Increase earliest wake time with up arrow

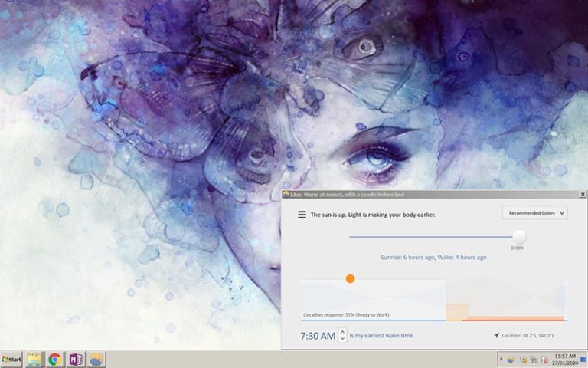tap(342, 332)
